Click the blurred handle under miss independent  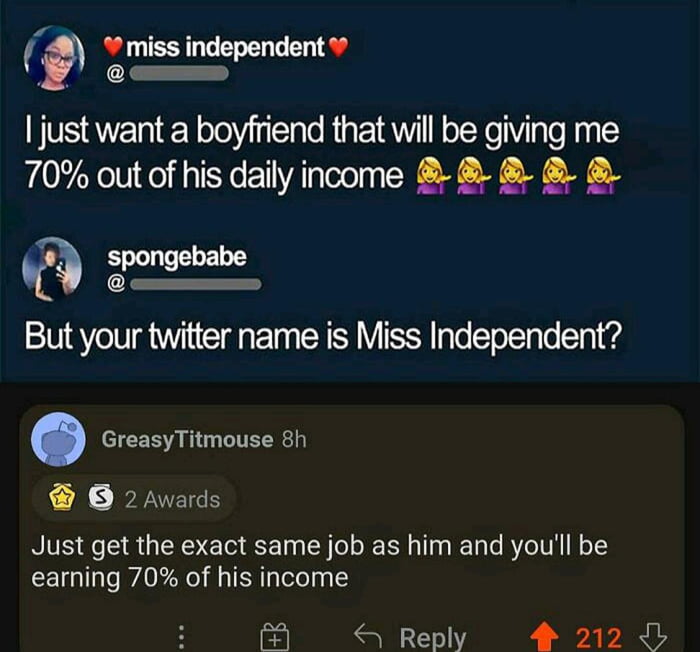179,73
